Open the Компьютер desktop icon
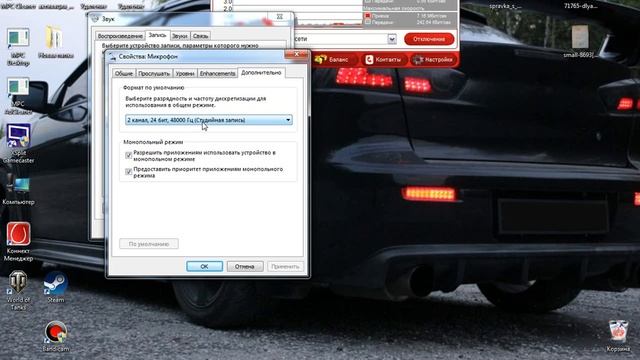Image resolution: width=640 pixels, height=360 pixels. pyautogui.click(x=18, y=186)
